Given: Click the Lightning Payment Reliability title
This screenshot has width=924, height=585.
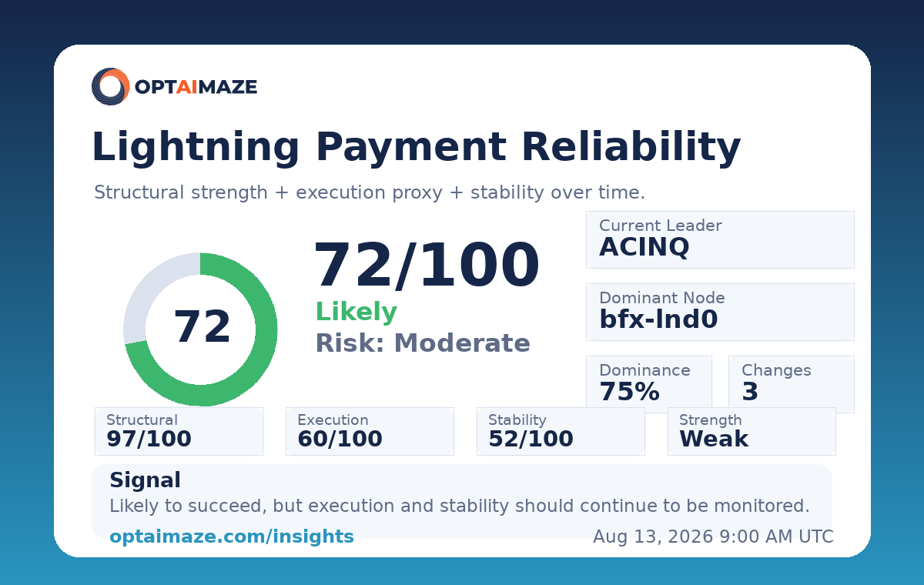Looking at the screenshot, I should click(416, 148).
